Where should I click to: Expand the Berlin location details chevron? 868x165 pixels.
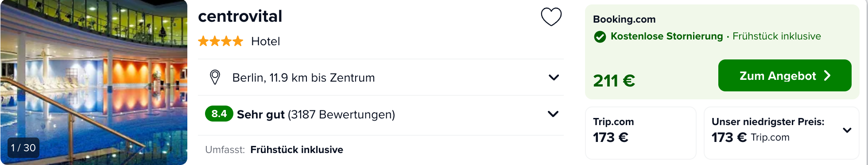(x=554, y=77)
